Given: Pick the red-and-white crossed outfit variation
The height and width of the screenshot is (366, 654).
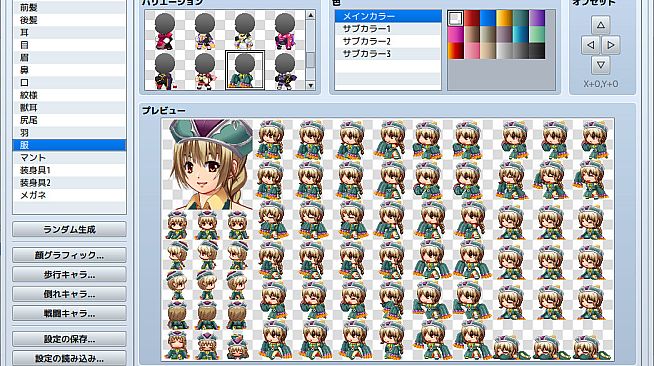Looking at the screenshot, I should tap(165, 31).
